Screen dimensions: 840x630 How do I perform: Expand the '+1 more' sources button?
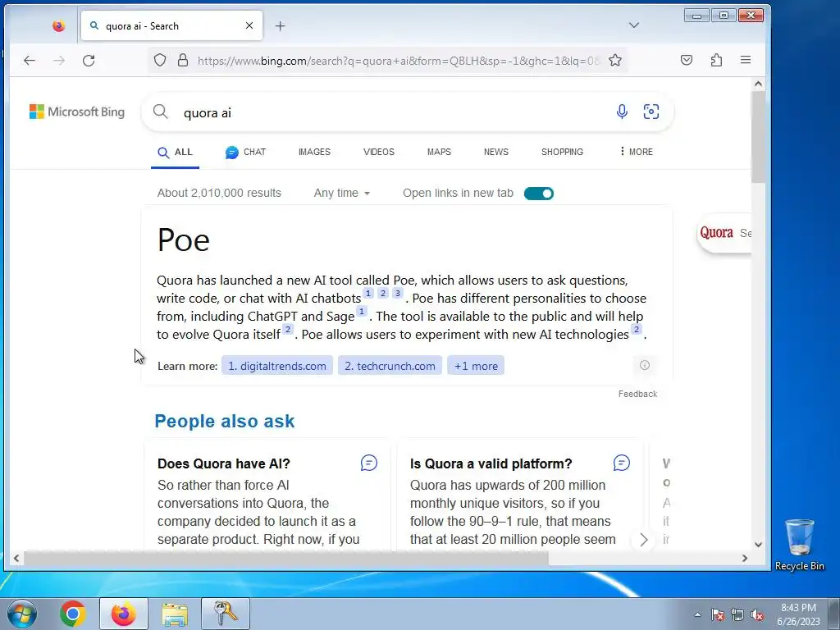(476, 366)
